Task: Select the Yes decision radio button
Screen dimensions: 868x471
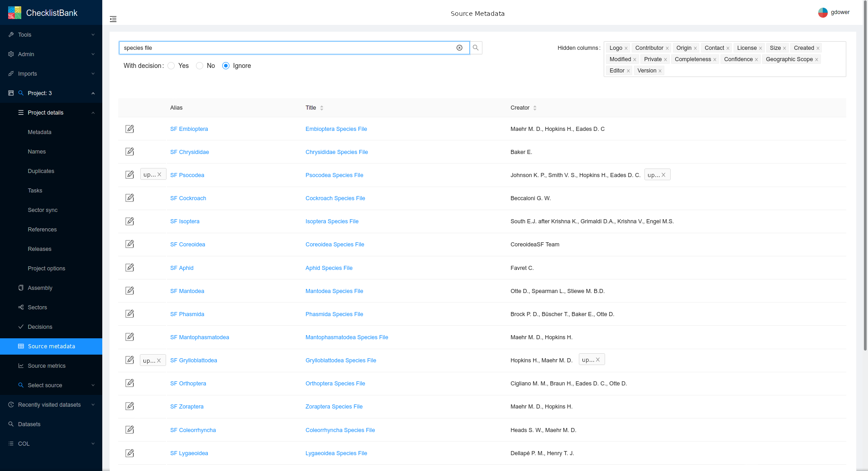Action: click(x=171, y=66)
